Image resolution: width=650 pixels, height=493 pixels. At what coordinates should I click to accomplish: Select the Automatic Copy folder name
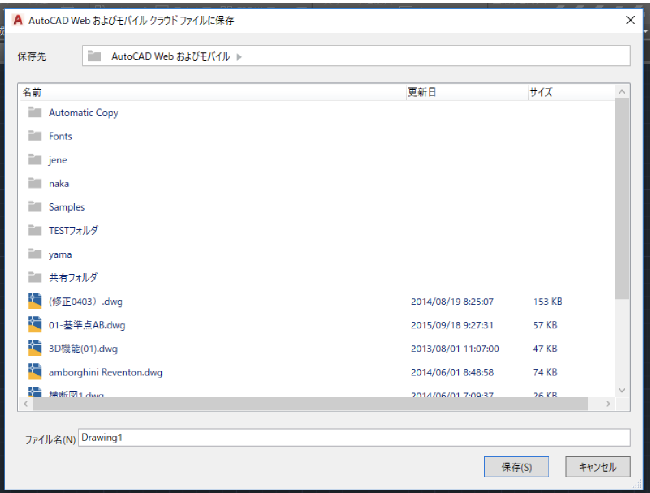(83, 113)
